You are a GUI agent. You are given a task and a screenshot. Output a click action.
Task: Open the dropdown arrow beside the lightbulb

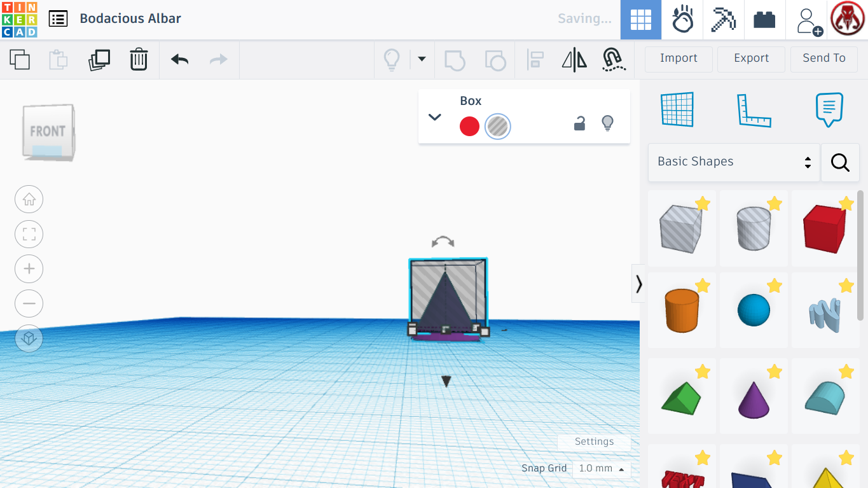tap(422, 59)
